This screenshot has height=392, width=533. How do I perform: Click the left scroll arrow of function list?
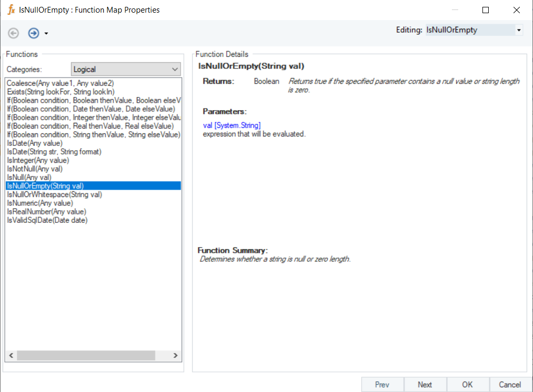point(11,355)
